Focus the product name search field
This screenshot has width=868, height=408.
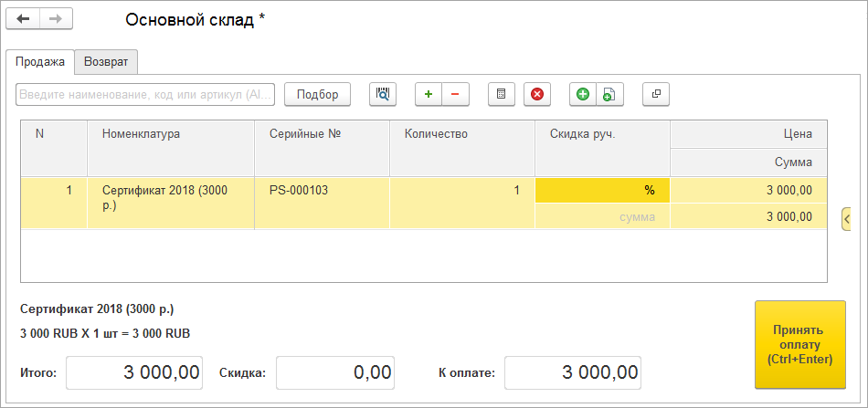click(x=145, y=94)
